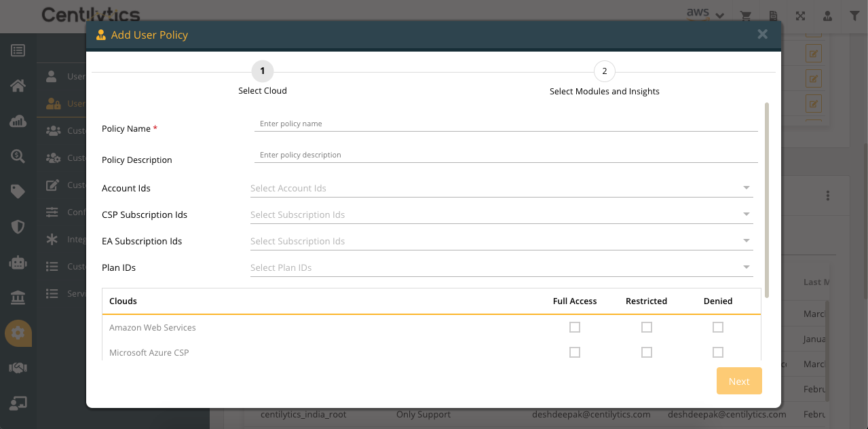This screenshot has height=429, width=868.
Task: Check Full Access for Amazon Web Services
Action: click(x=575, y=327)
